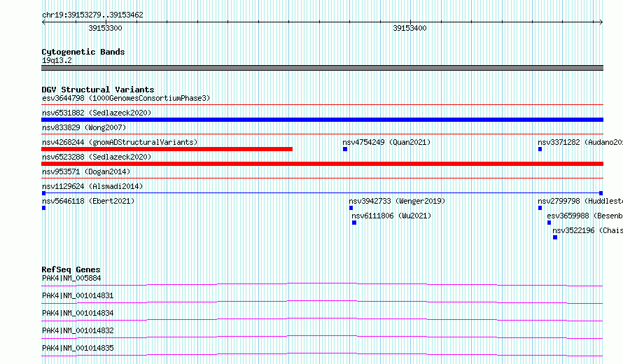This screenshot has height=364, width=623.
Task: Click the chr19:39153279..39153462 region label
Action: click(x=92, y=15)
